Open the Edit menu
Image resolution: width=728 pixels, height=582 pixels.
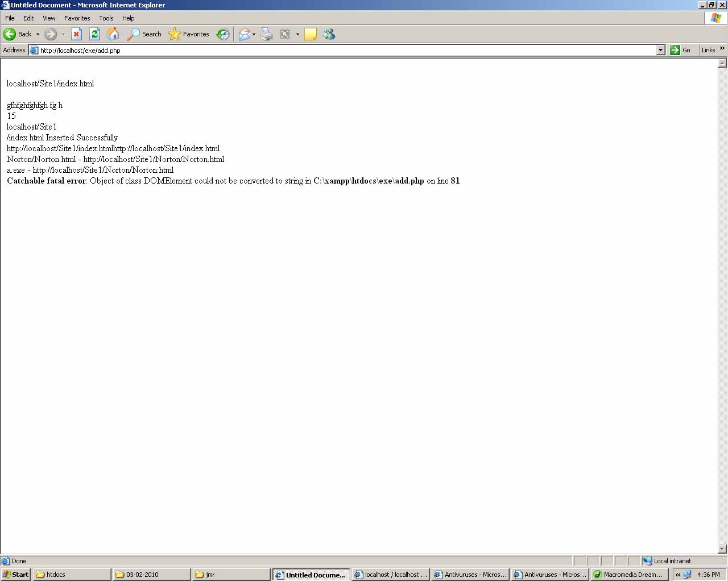(x=28, y=18)
